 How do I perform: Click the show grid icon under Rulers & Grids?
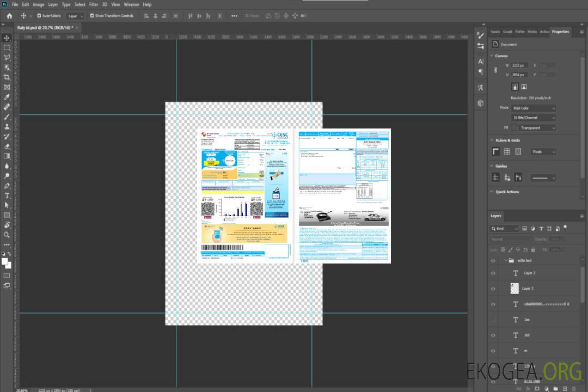(507, 151)
